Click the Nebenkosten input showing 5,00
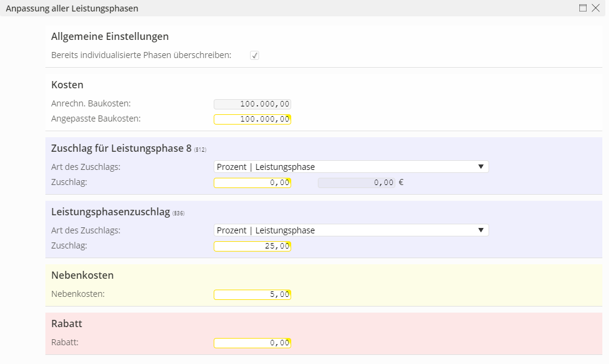Screen dimensions: 609x364 point(252,294)
